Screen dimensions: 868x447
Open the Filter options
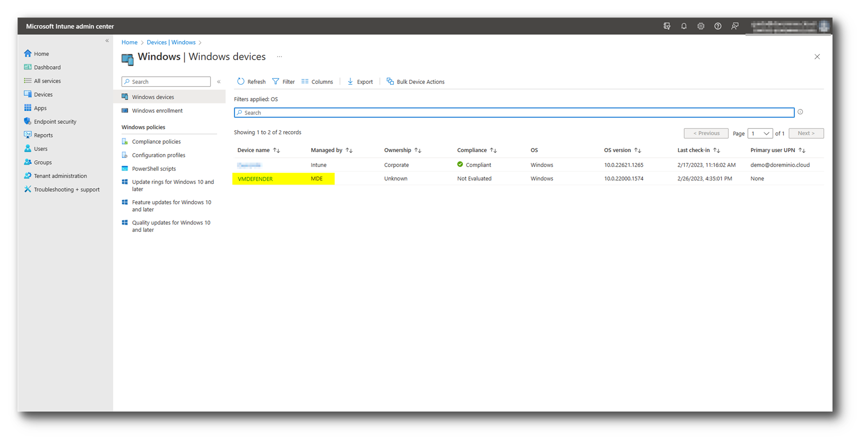[284, 81]
